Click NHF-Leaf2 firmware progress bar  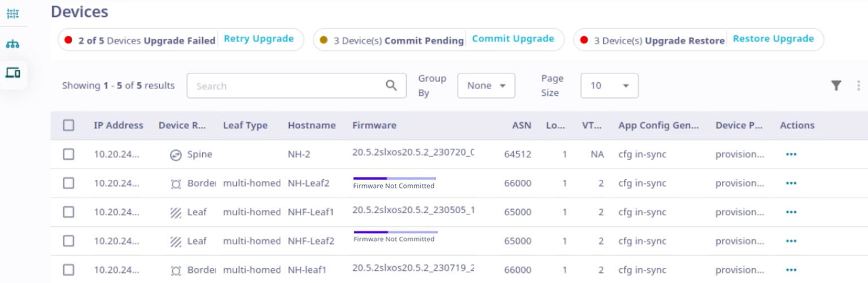click(x=395, y=232)
